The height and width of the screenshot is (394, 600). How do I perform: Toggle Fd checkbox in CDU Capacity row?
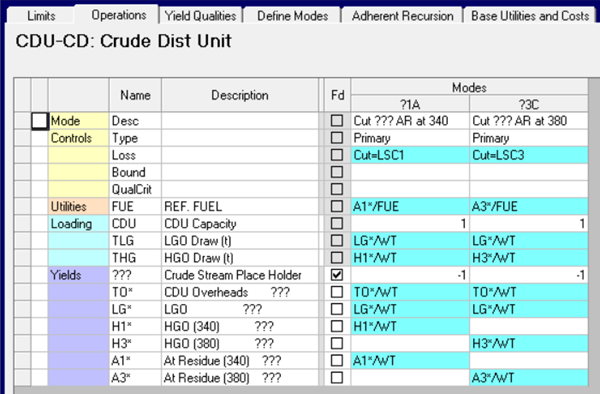337,223
